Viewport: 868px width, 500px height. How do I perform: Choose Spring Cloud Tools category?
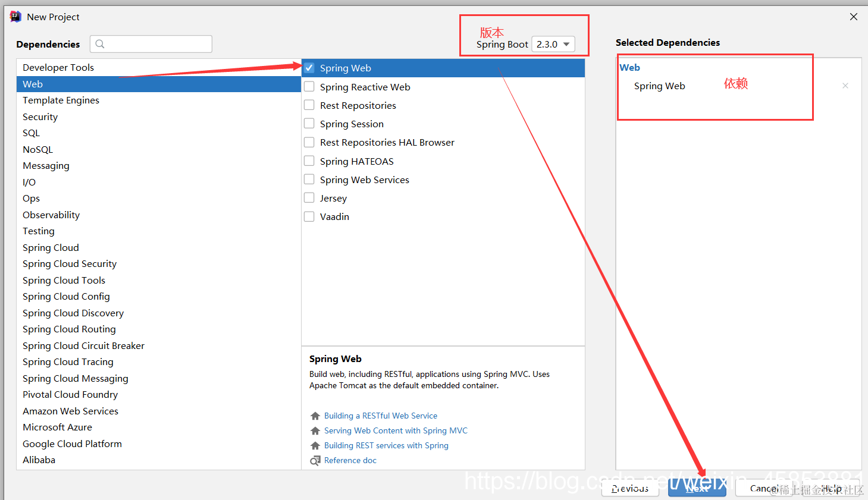coord(159,280)
